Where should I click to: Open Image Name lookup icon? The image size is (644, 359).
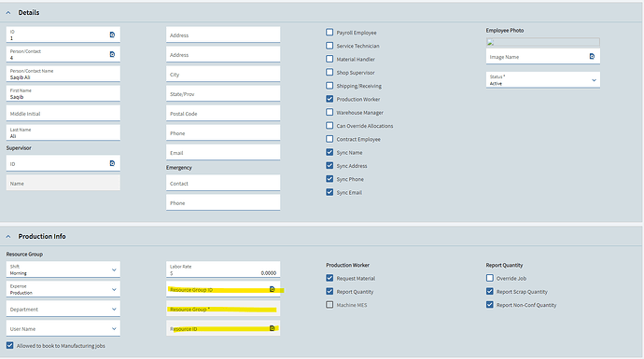pyautogui.click(x=592, y=56)
